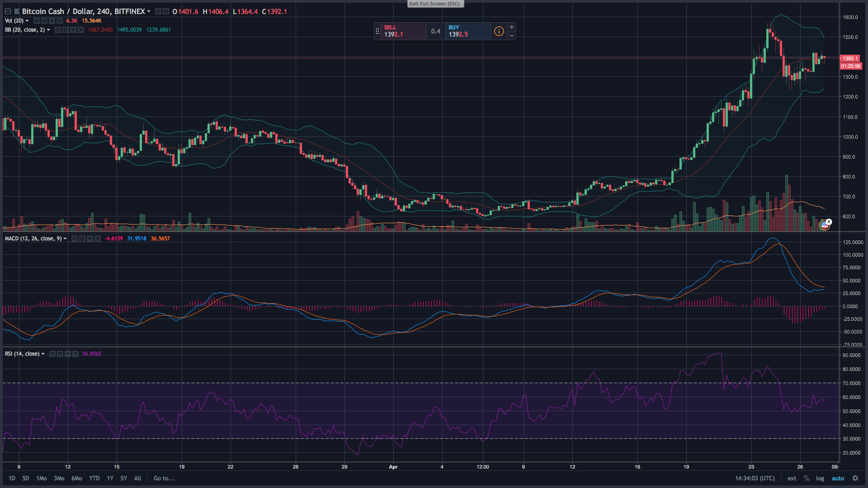The height and width of the screenshot is (488, 868).
Task: Grab the trade panel drag handle dots
Action: coord(377,31)
